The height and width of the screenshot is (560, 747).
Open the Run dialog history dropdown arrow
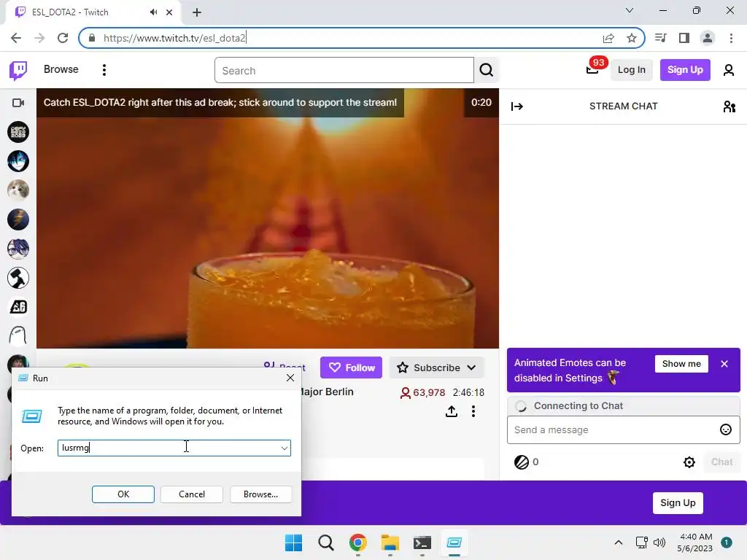click(285, 448)
